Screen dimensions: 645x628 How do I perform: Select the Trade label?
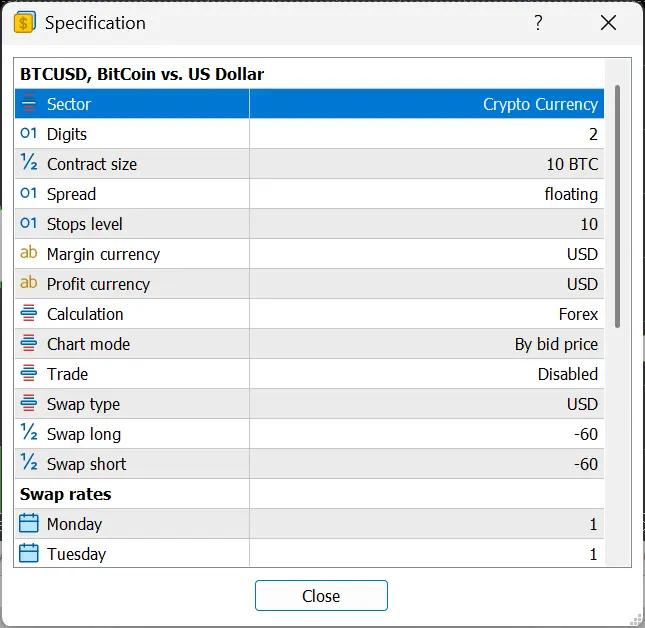click(67, 375)
